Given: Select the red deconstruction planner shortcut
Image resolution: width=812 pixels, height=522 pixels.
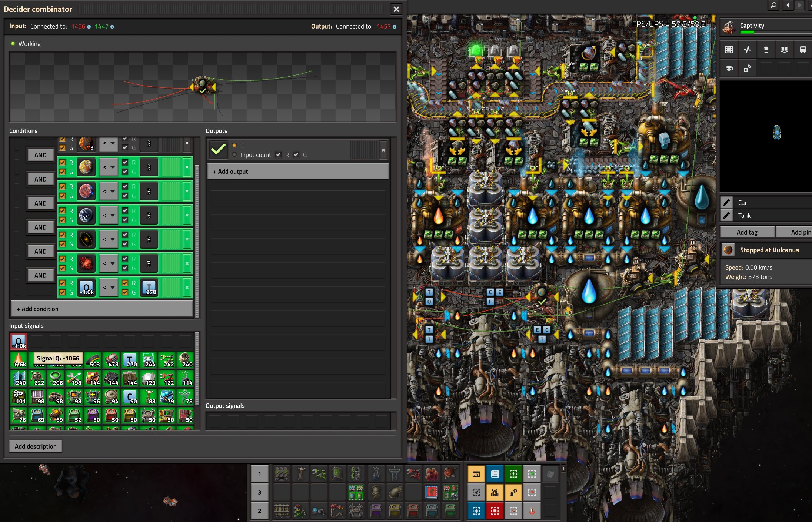Looking at the screenshot, I should coord(495,511).
